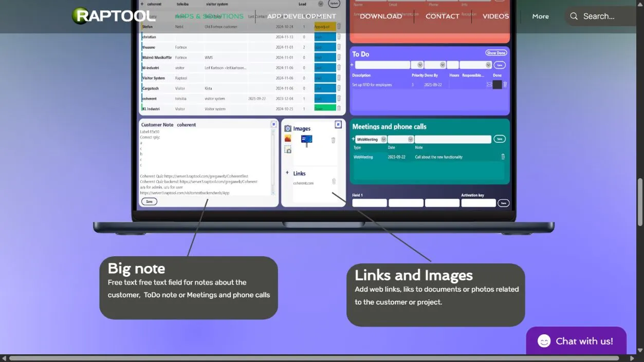Open the Chat with us widget

point(576,341)
